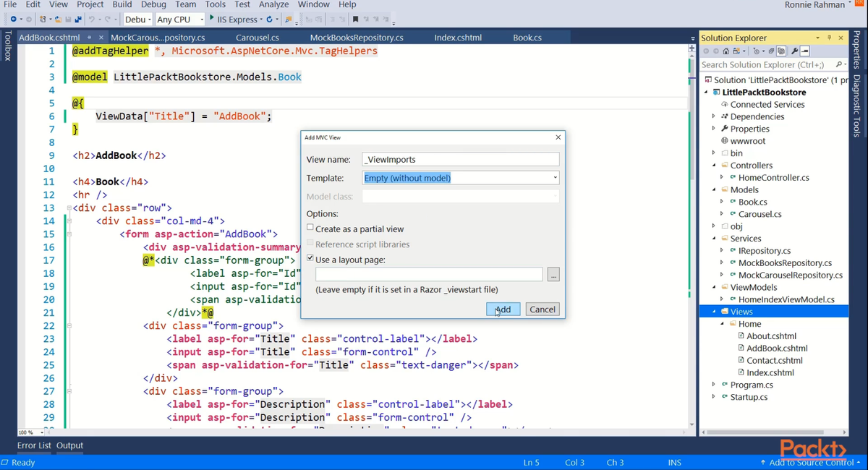Close the Add MVC View dialog
This screenshot has width=868, height=470.
click(x=558, y=137)
